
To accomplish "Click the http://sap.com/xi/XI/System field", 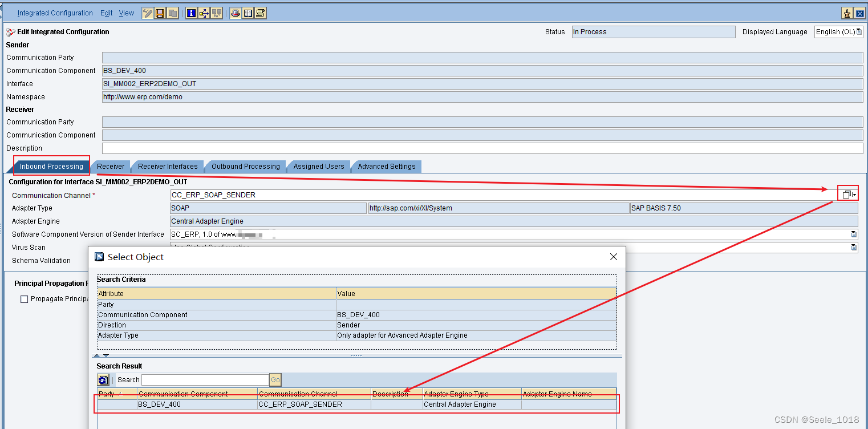I will [498, 208].
